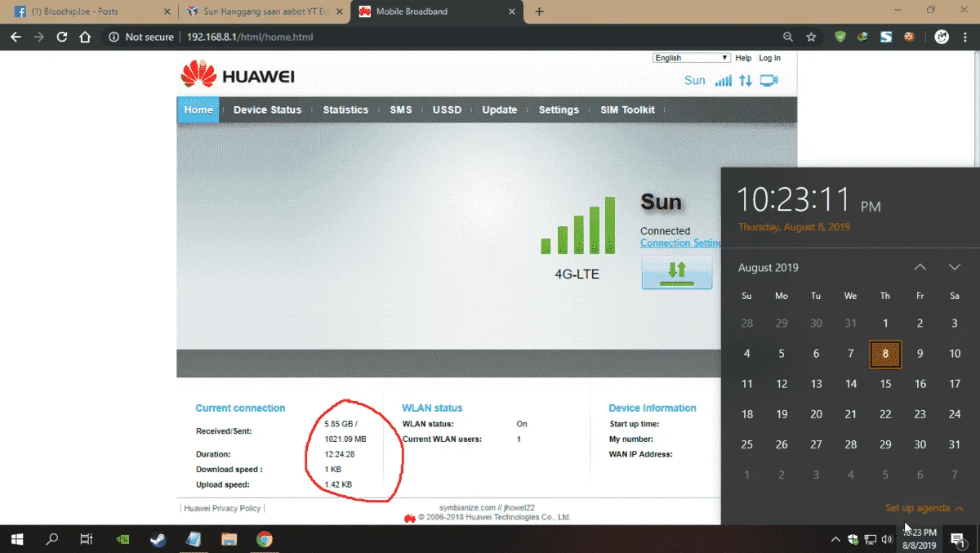Open the Chrome profile avatar

[942, 37]
